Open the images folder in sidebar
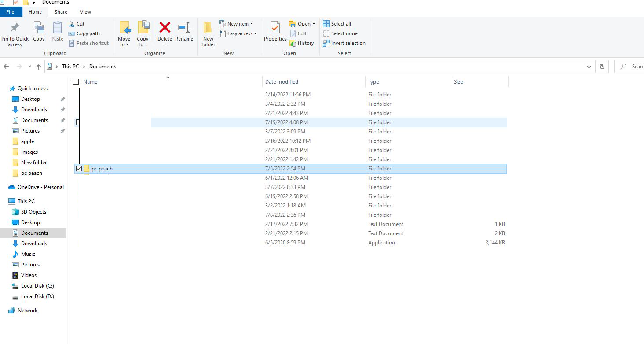Viewport: 644px width, 344px height. [29, 152]
